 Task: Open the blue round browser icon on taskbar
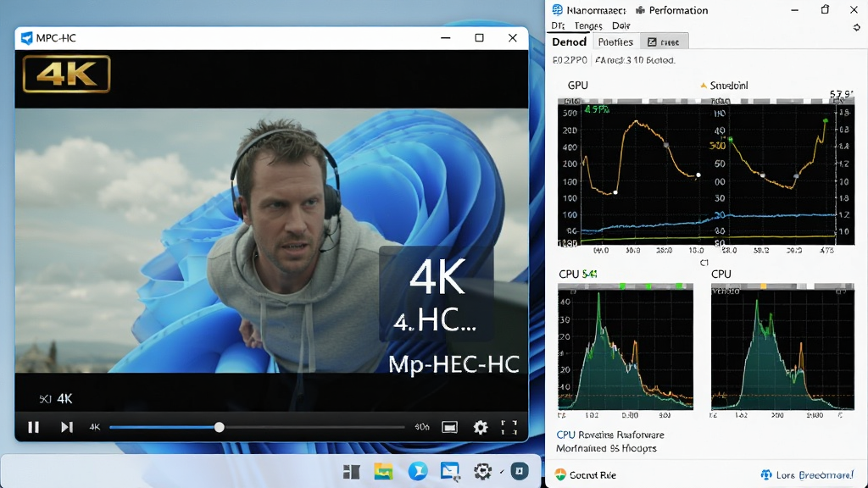coord(417,471)
